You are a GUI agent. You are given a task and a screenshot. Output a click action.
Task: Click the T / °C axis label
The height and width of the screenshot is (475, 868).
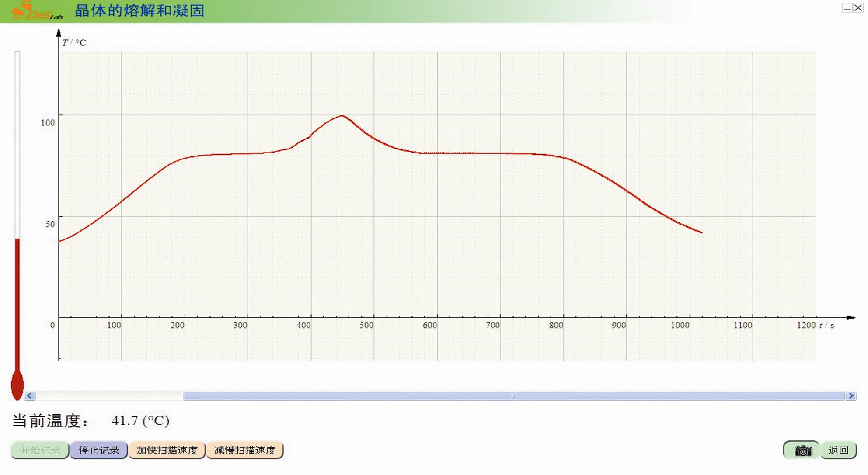tap(74, 42)
